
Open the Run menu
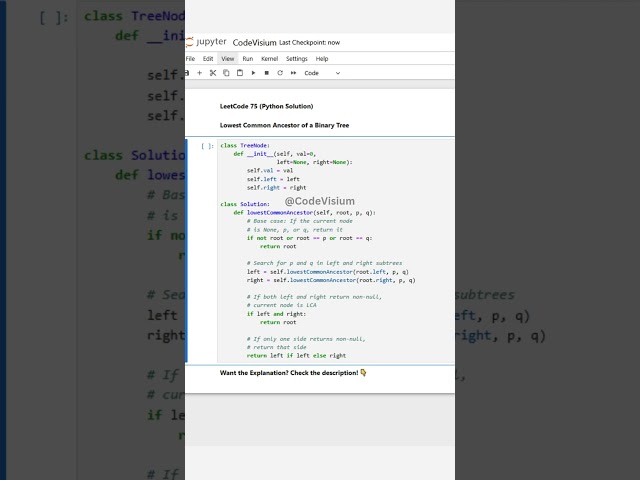(248, 59)
